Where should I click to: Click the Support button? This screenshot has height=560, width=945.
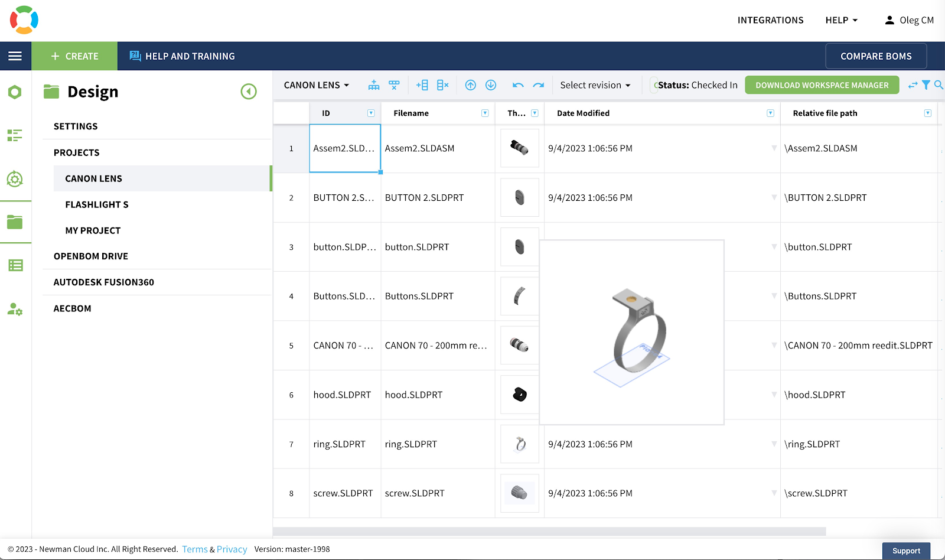[907, 551]
